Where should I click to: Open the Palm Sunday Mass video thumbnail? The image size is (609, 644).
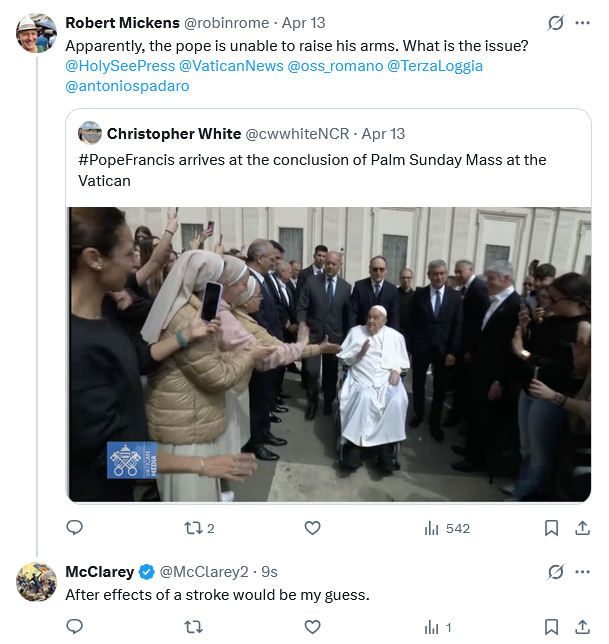pos(330,354)
